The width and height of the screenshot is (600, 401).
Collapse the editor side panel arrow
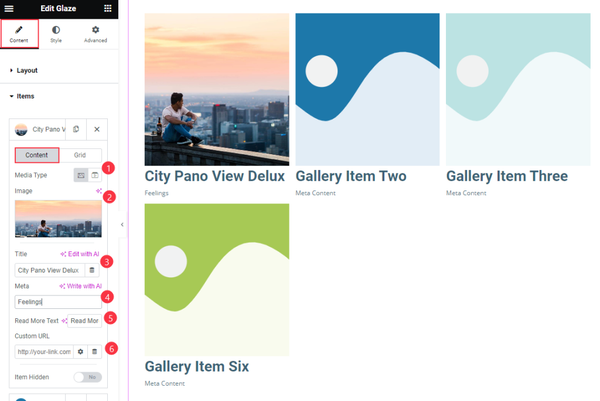click(122, 224)
